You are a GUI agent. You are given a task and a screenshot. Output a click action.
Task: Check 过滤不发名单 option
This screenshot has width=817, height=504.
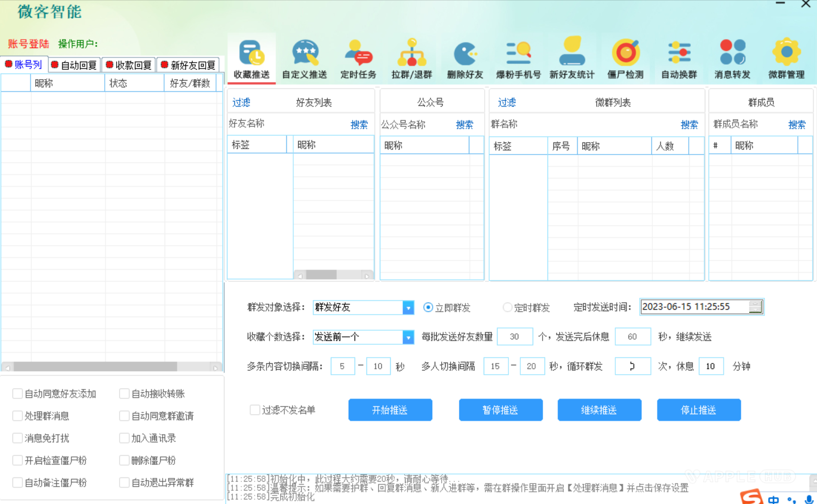coord(255,410)
